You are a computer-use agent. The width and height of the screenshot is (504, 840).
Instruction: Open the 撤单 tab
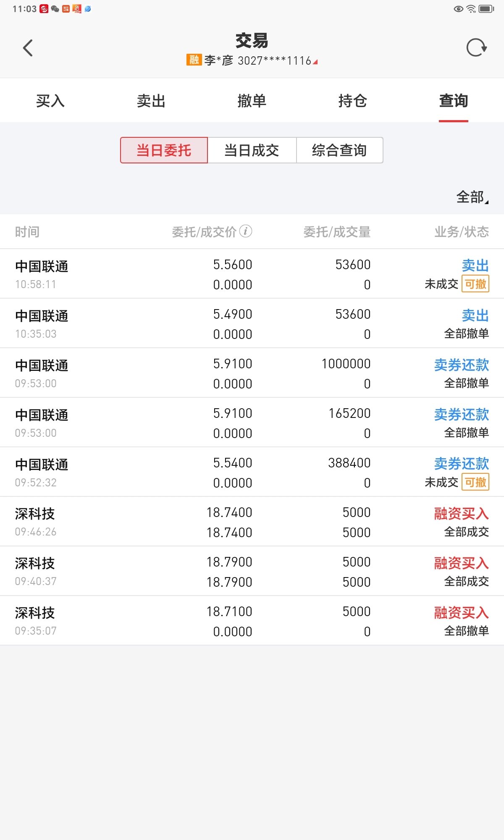(252, 101)
